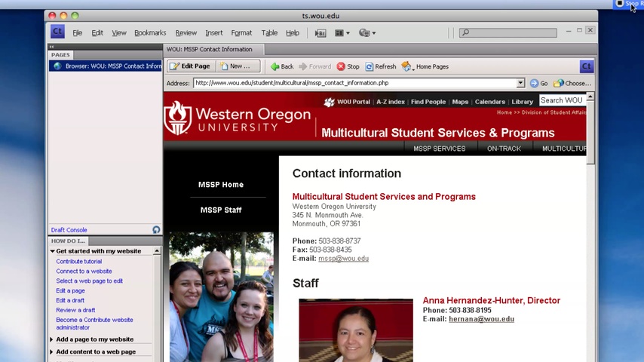Click the Stop Recording button in the macOS menu bar
Viewport: 644px width, 362px height.
pyautogui.click(x=628, y=4)
